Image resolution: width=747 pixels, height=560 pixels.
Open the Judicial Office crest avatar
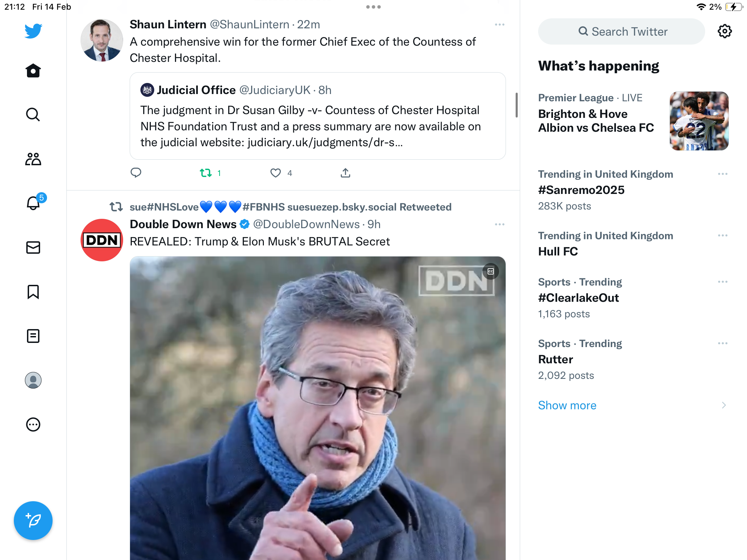pos(147,90)
